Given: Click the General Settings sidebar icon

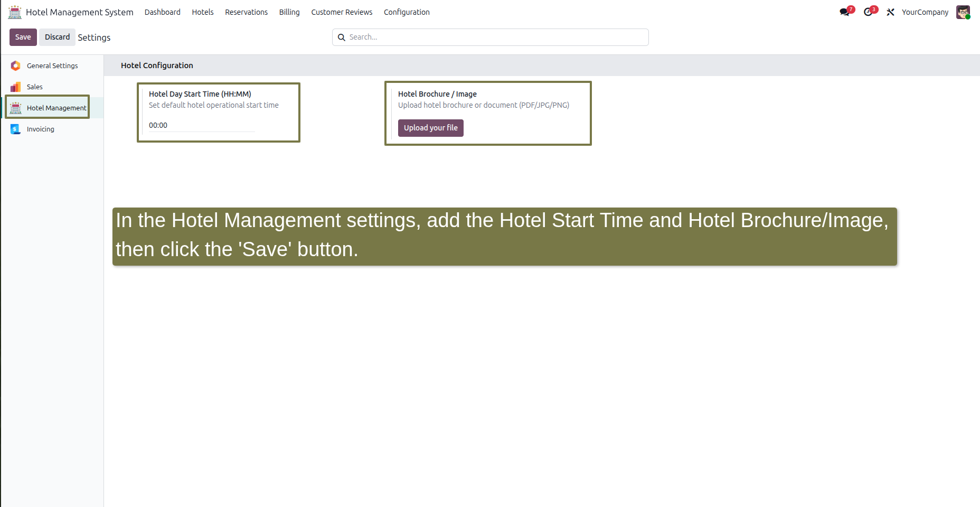Looking at the screenshot, I should (16, 65).
